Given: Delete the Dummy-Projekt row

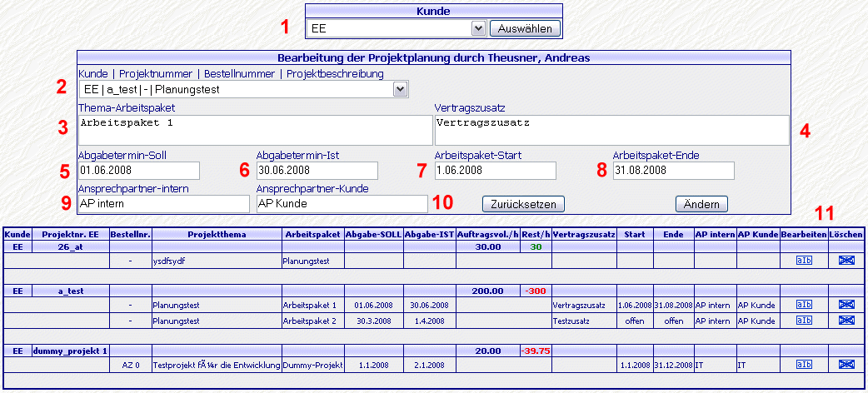Looking at the screenshot, I should click(846, 364).
